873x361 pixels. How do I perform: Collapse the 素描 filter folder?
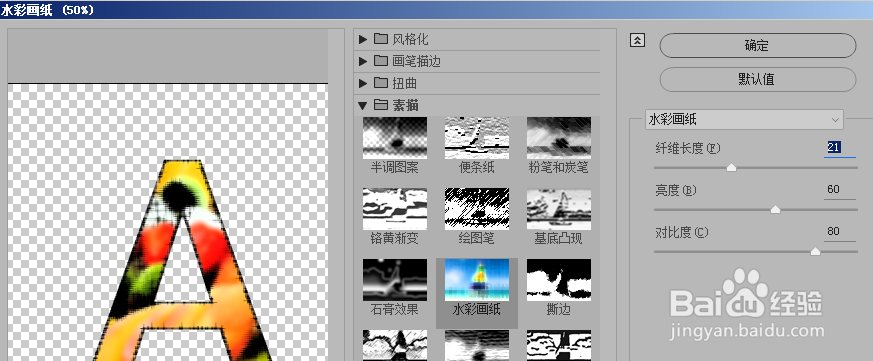(363, 105)
